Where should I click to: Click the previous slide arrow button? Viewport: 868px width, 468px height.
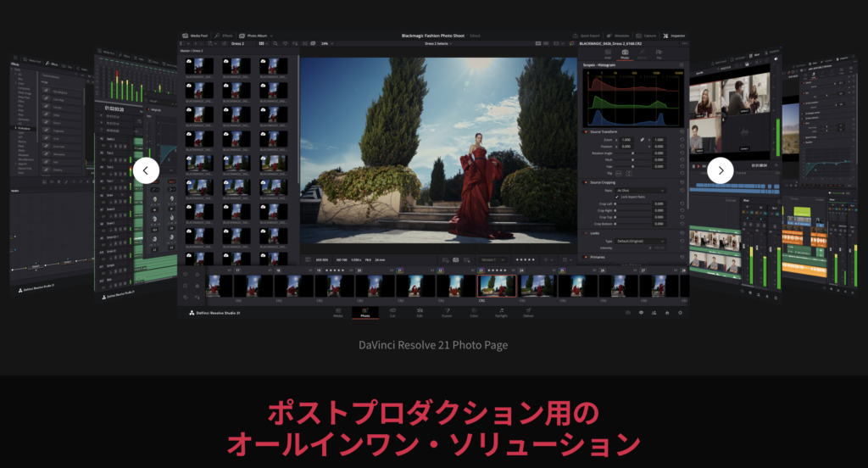tap(146, 170)
